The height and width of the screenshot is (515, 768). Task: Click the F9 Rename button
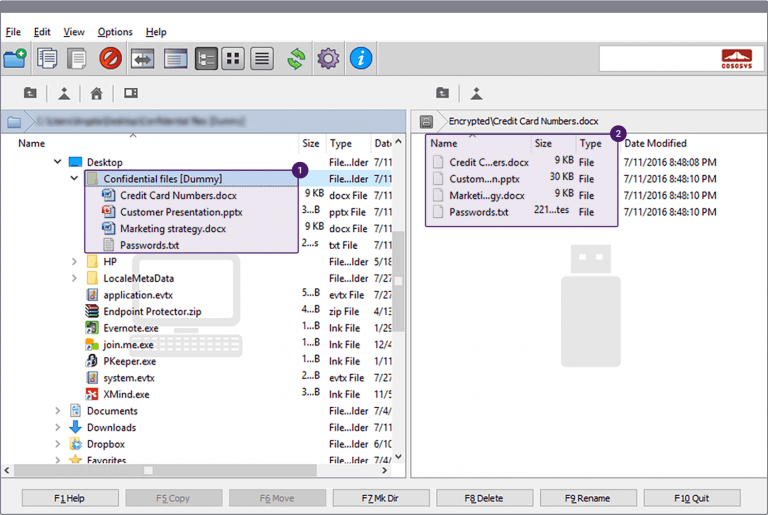pyautogui.click(x=588, y=498)
